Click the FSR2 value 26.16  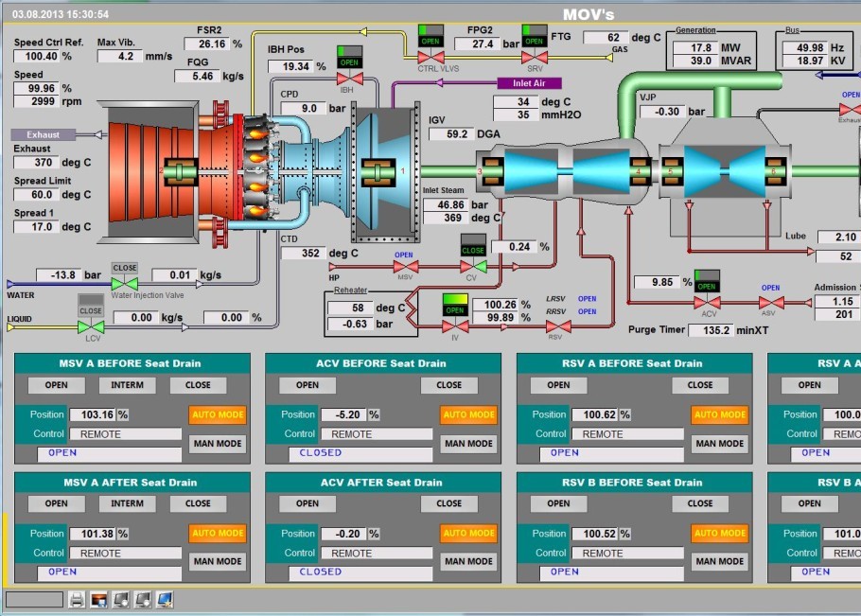click(206, 44)
